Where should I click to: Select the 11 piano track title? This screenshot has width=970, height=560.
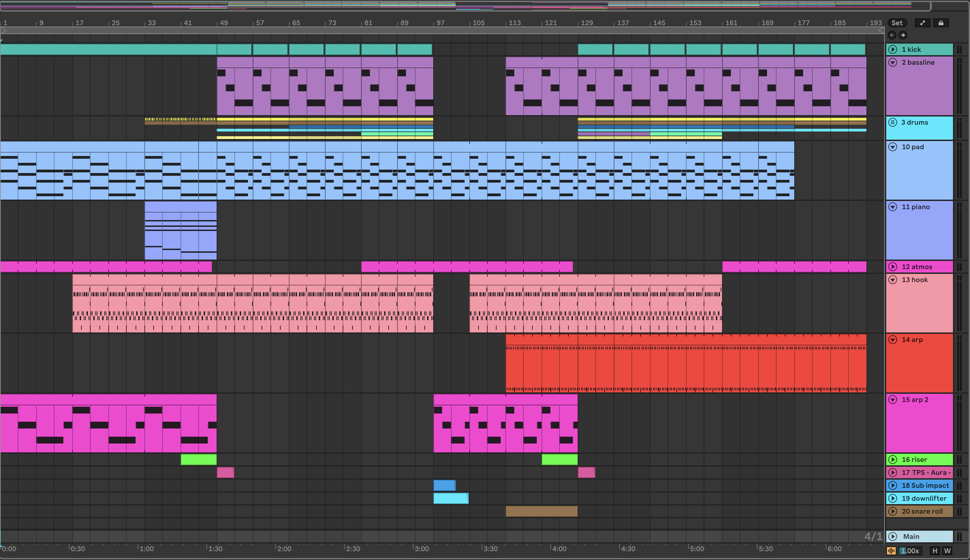(916, 207)
